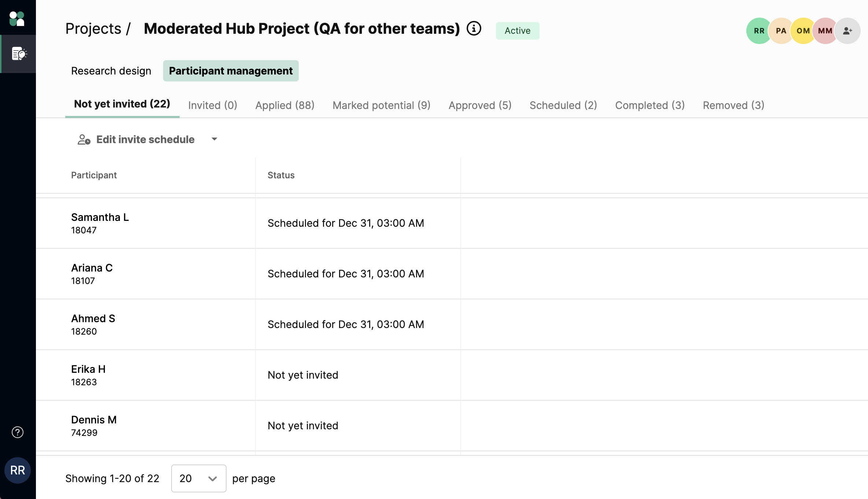
Task: Click the Showing 1-20 of 22 text
Action: 112,478
